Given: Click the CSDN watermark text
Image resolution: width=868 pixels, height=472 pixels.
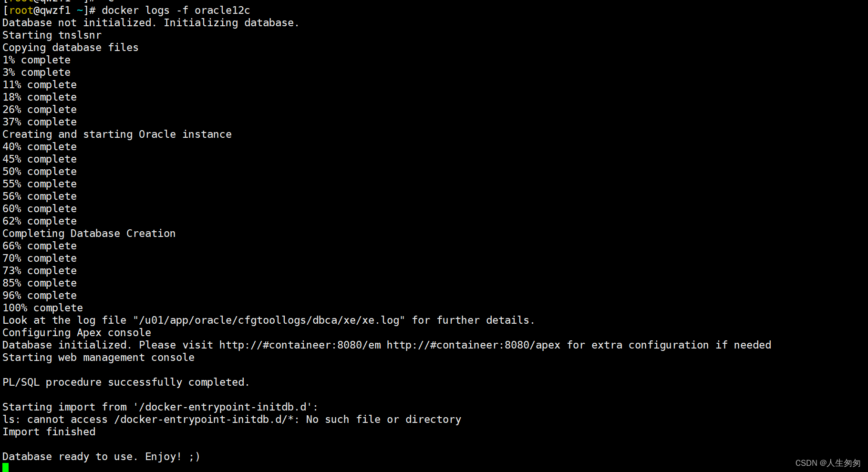Looking at the screenshot, I should click(x=828, y=463).
